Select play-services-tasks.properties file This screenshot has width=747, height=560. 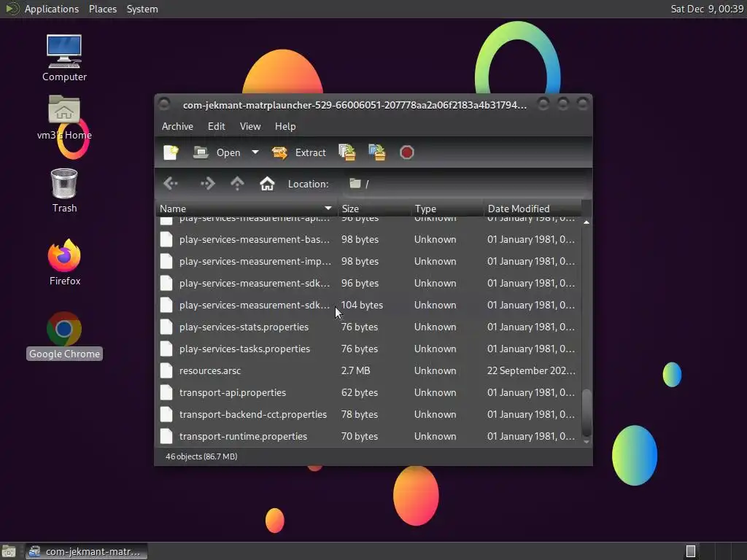tap(368, 349)
